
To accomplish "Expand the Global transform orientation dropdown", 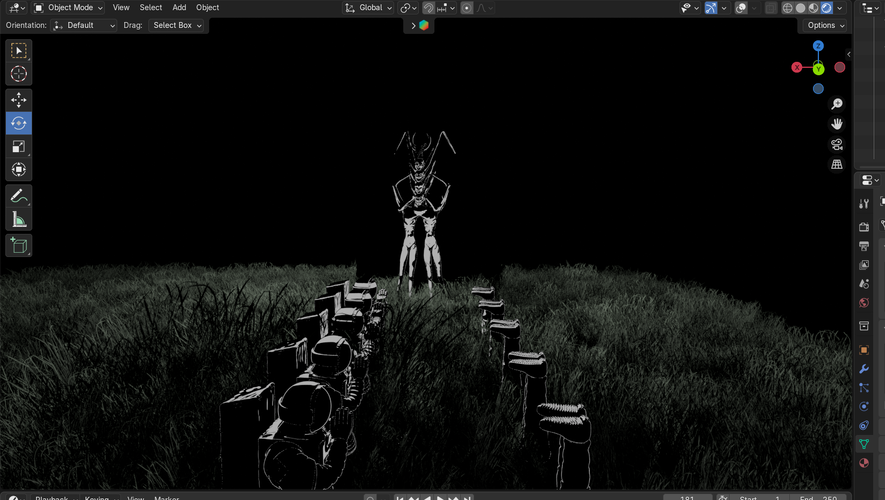I will coord(369,8).
